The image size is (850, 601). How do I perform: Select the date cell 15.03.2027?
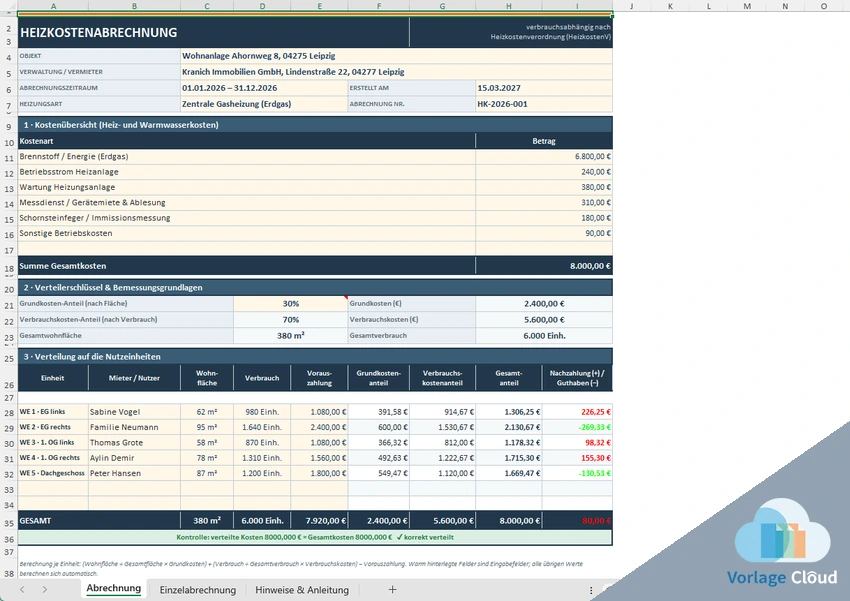pos(544,88)
